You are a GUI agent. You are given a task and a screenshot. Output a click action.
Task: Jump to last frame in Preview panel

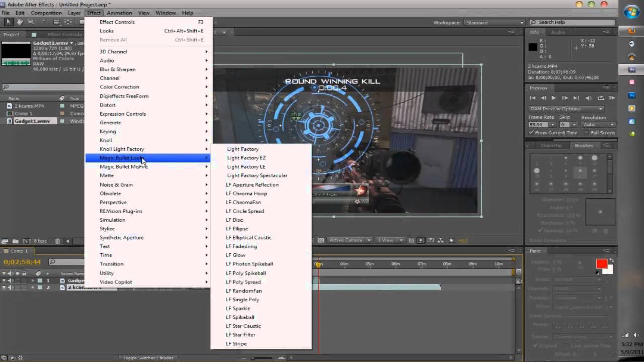[576, 98]
